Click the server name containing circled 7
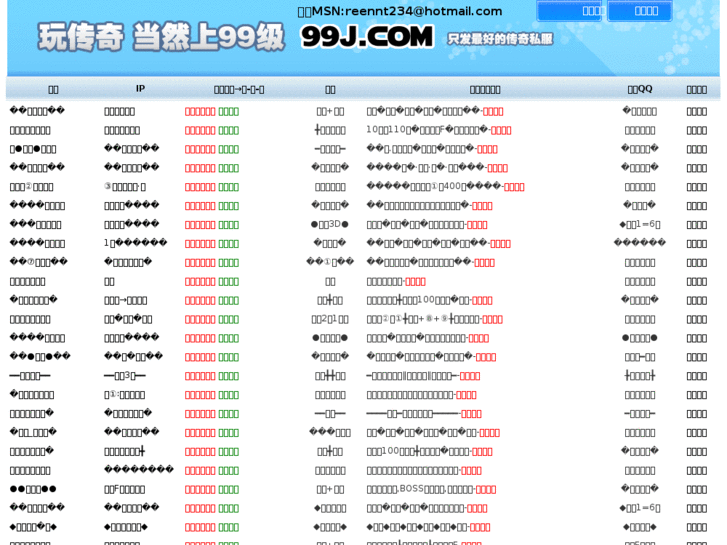This screenshot has width=727, height=545. (38, 262)
